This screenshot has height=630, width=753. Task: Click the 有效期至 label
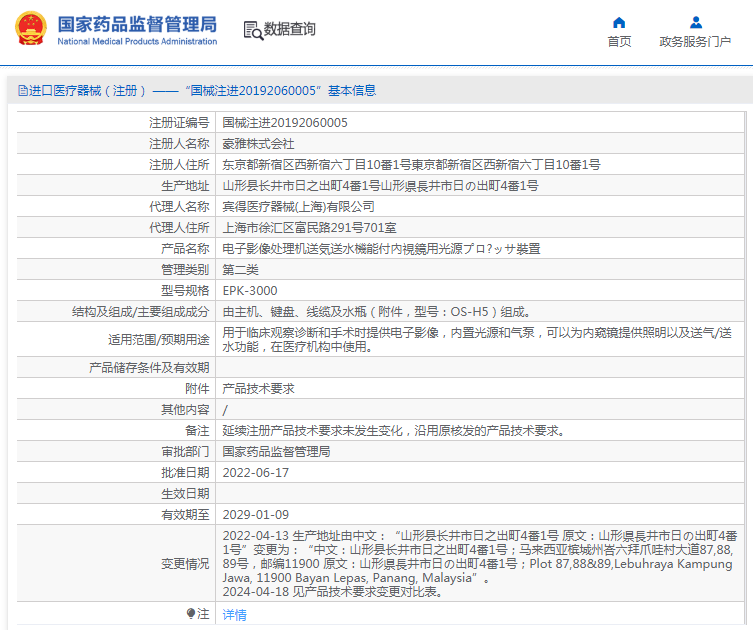click(x=185, y=515)
